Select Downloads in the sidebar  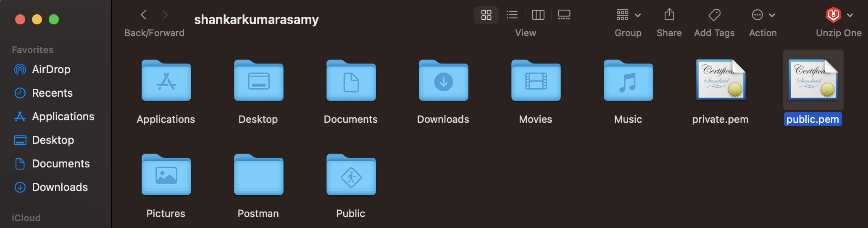pyautogui.click(x=60, y=187)
